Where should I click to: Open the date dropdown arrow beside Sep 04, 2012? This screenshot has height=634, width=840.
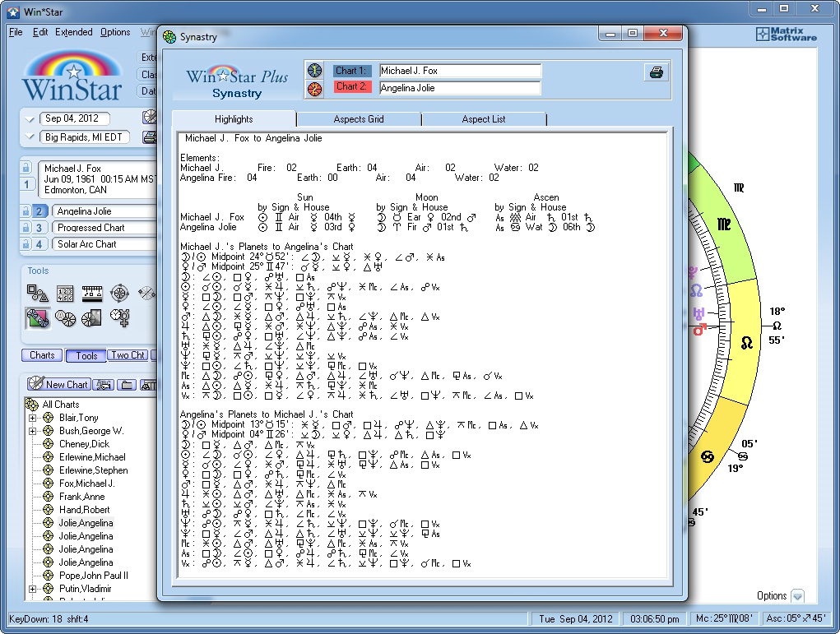(x=30, y=119)
